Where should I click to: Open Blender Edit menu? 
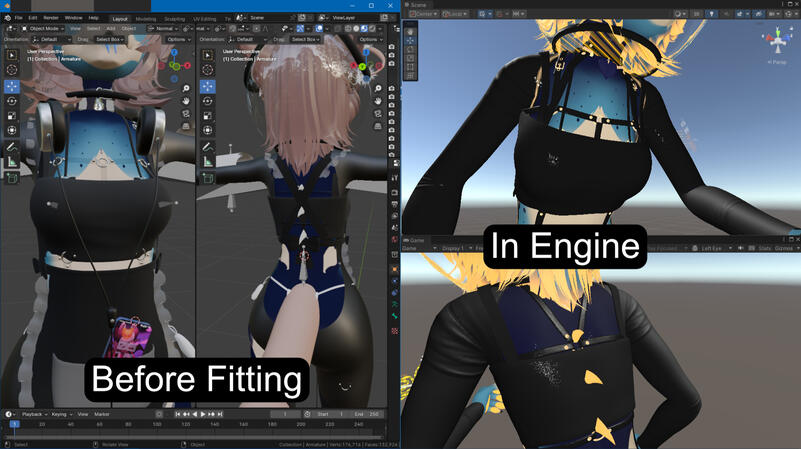33,18
